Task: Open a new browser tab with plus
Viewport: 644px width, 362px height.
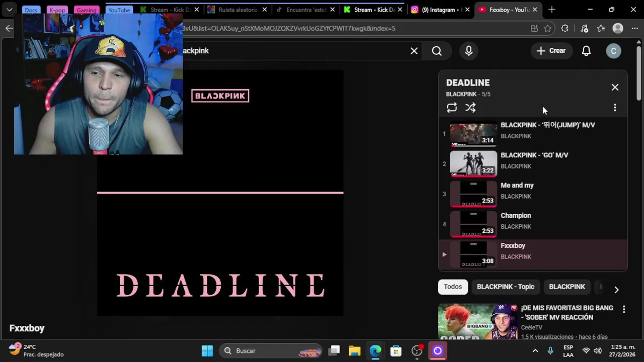Action: pyautogui.click(x=552, y=10)
